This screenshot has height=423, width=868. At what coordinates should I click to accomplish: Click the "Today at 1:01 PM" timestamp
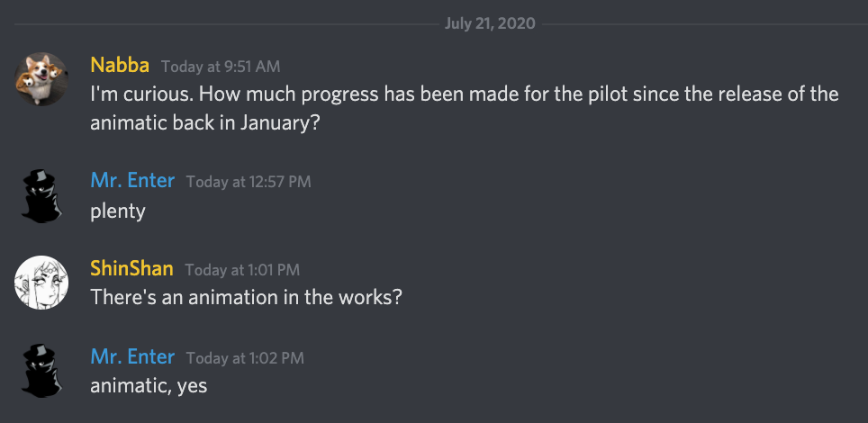tap(242, 270)
